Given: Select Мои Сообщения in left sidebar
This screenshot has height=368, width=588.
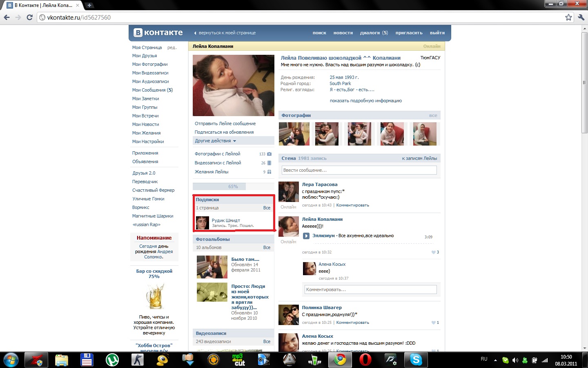Looking at the screenshot, I should (x=152, y=90).
